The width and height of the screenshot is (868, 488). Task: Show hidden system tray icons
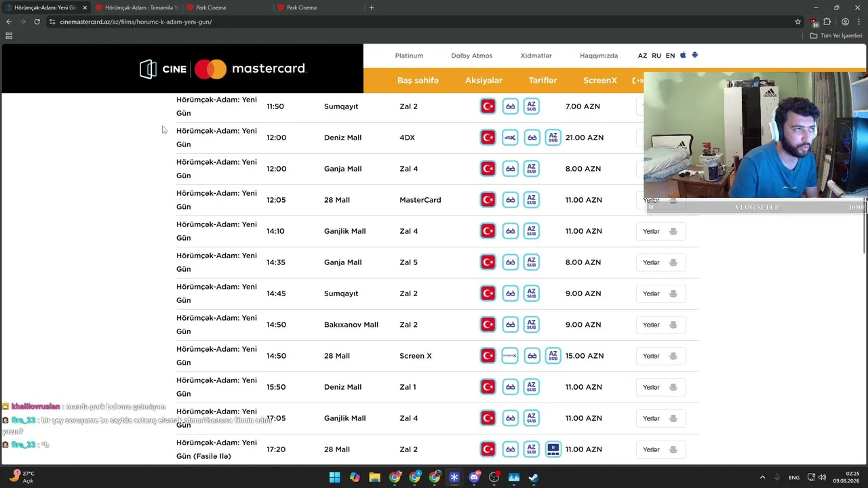click(762, 477)
